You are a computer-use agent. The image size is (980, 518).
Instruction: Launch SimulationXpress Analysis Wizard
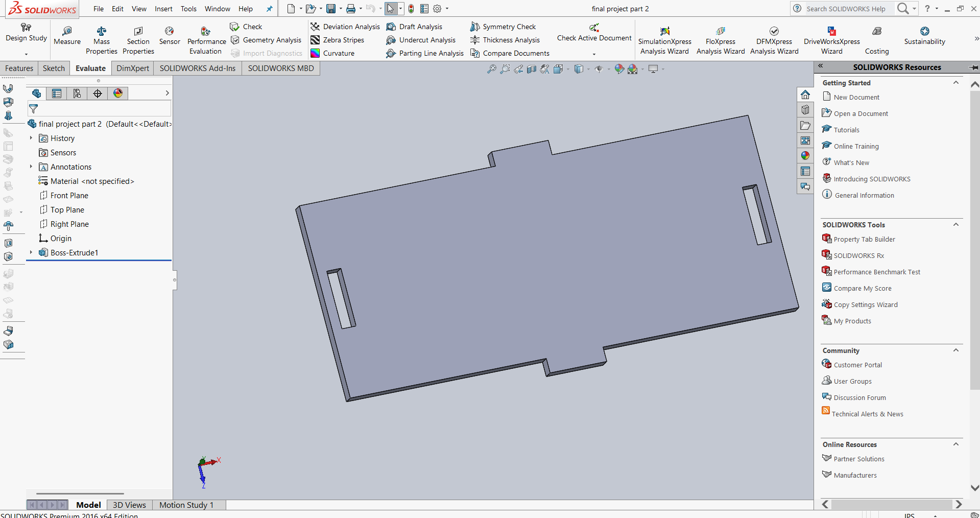click(x=664, y=40)
